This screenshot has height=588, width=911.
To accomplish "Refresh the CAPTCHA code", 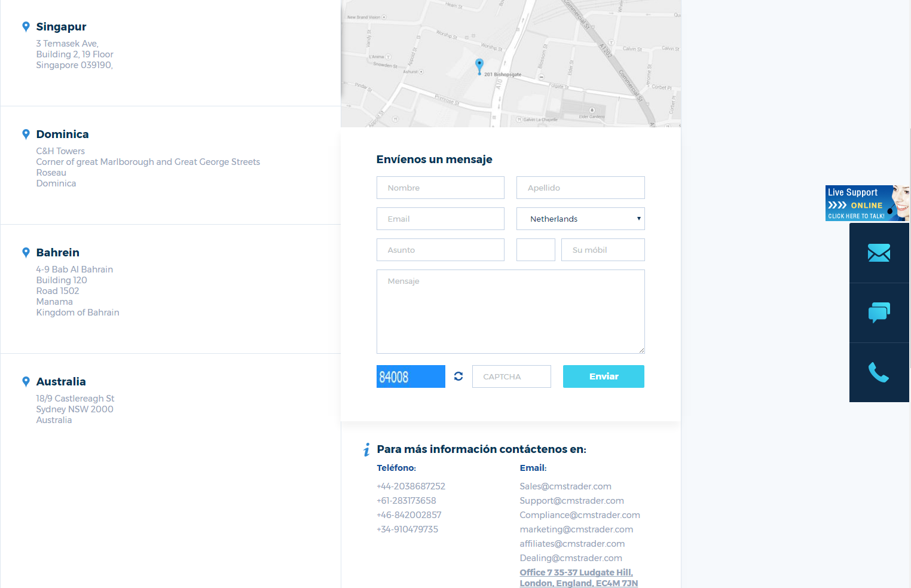I will (x=458, y=376).
